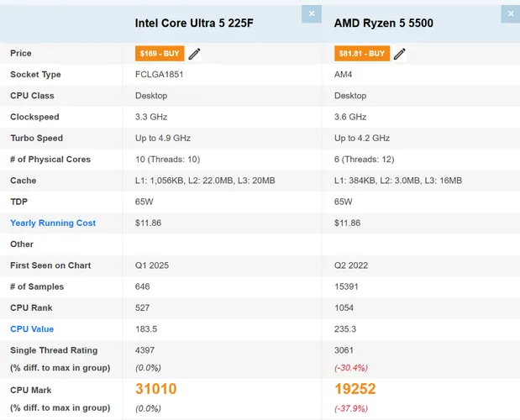This screenshot has height=420, width=520.
Task: Click the 10 (Threads: 10) cores value
Action: [x=167, y=159]
